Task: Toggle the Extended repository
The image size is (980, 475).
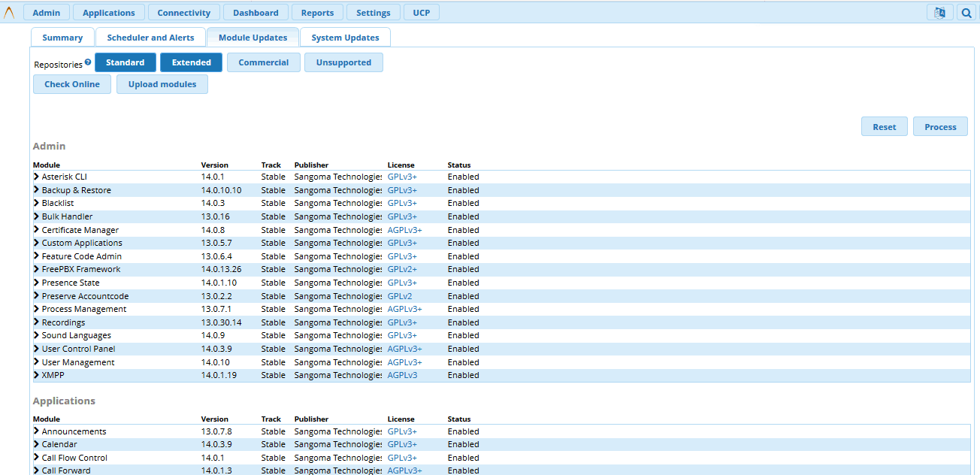Action: coord(192,62)
